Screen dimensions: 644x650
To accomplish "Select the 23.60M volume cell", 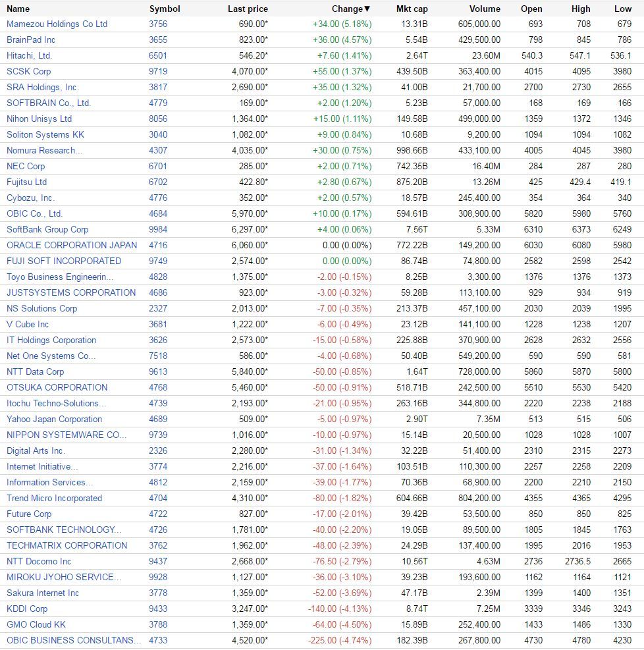I will click(486, 55).
